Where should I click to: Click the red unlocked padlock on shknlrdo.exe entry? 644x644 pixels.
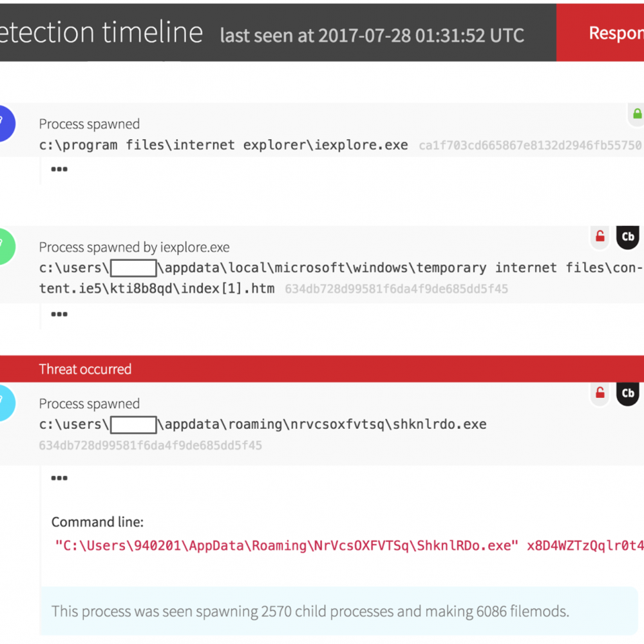click(600, 393)
